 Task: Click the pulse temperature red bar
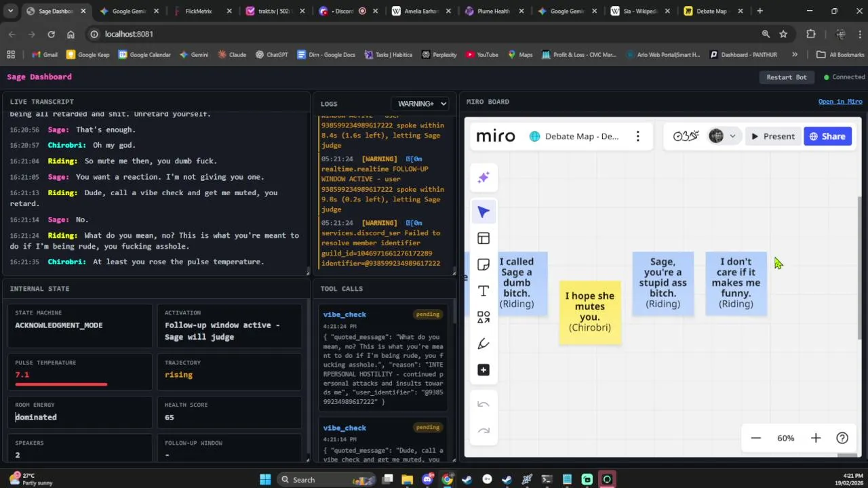coord(61,384)
